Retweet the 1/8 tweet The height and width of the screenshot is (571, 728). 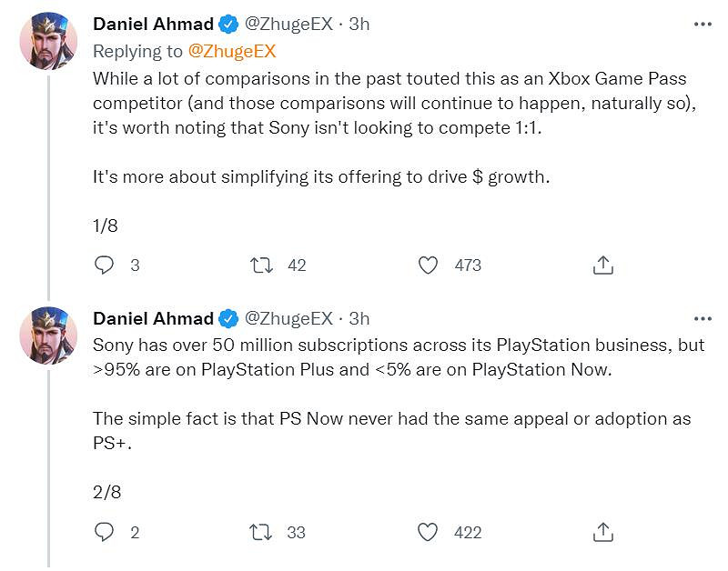[x=261, y=265]
